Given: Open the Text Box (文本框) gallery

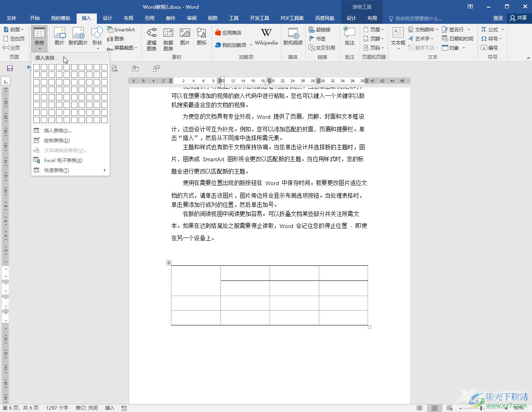Looking at the screenshot, I should click(398, 39).
